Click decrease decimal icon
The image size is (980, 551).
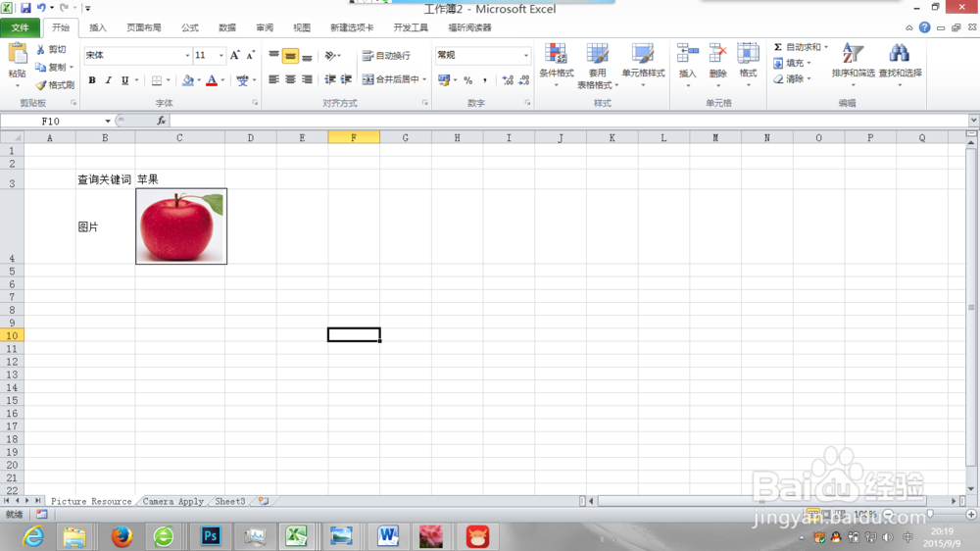coord(523,80)
